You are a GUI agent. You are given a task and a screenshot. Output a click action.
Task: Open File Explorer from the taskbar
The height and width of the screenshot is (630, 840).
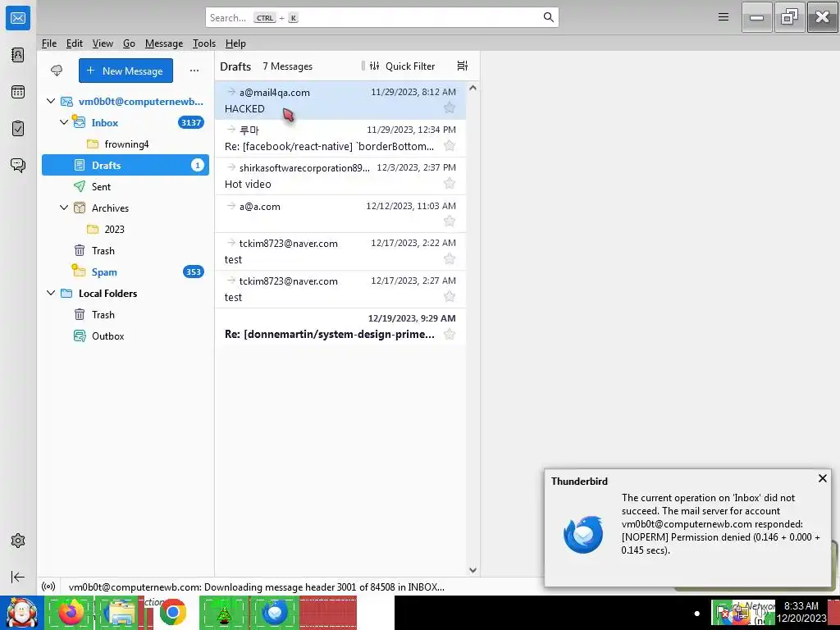pos(121,612)
